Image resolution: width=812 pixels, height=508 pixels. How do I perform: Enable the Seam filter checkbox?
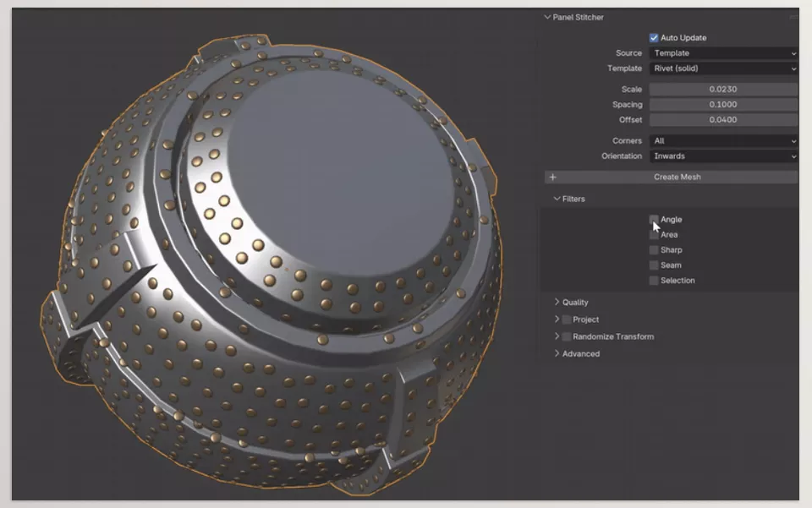point(654,265)
